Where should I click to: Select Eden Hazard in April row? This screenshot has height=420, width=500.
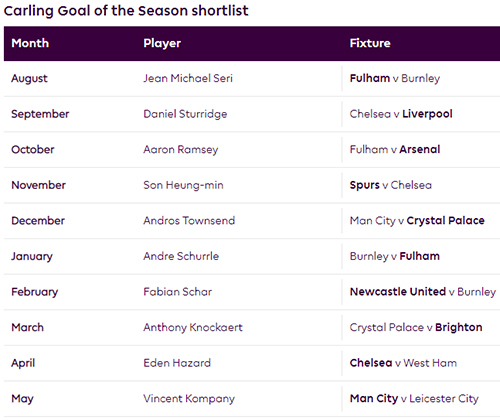(x=177, y=363)
